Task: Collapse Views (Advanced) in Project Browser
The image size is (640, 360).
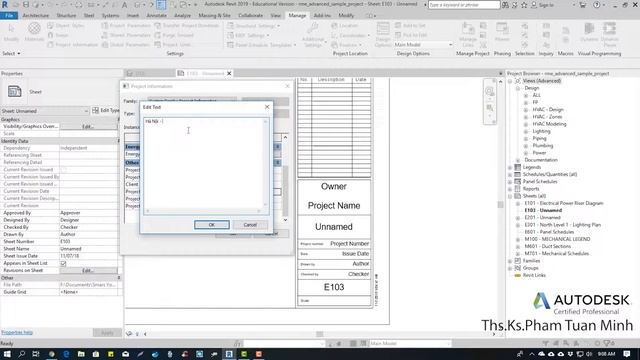Action: 510,81
